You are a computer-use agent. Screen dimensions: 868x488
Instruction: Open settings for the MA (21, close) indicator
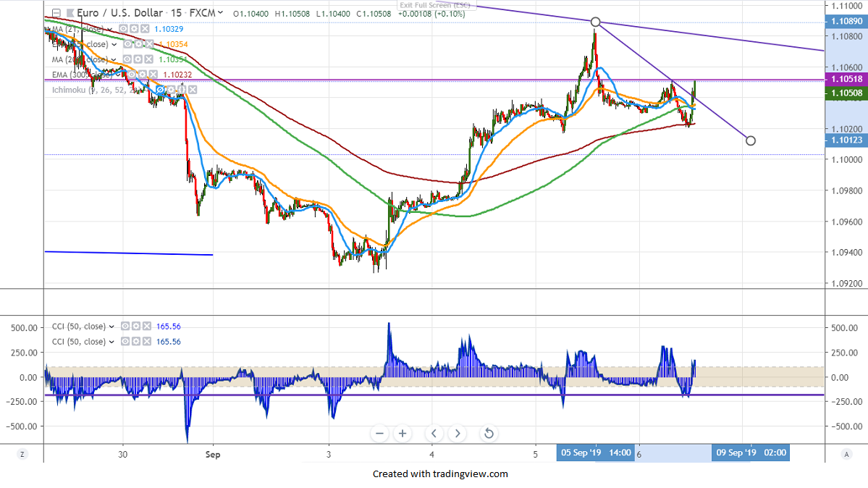tap(134, 29)
